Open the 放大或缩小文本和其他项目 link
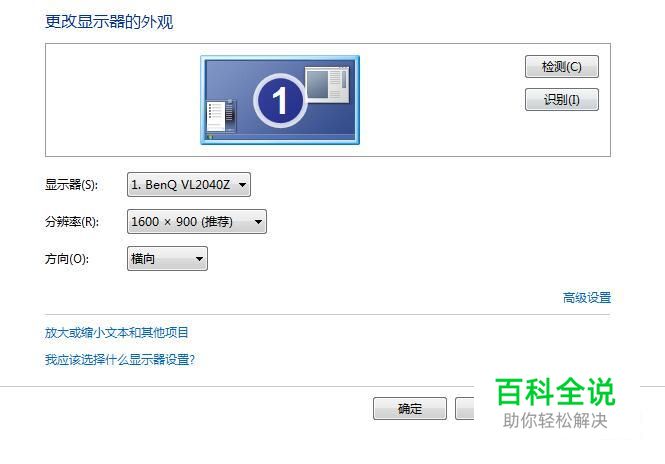Image resolution: width=665 pixels, height=464 pixels. click(117, 333)
